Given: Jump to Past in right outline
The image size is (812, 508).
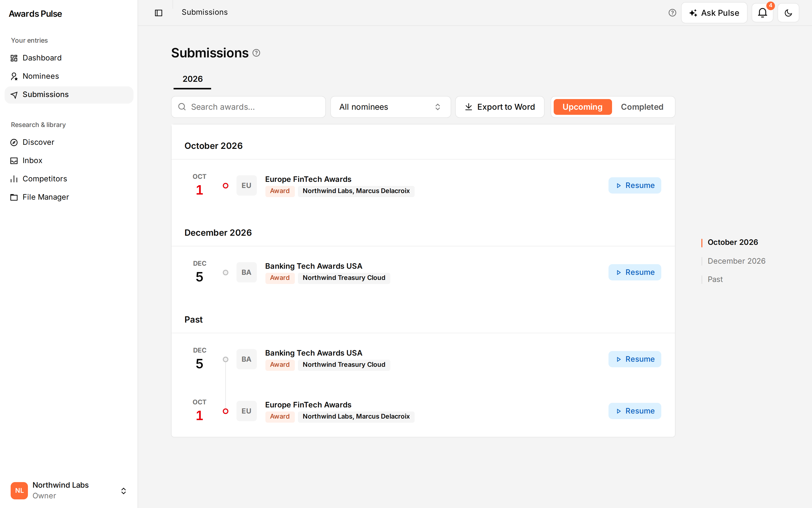Looking at the screenshot, I should [x=715, y=280].
